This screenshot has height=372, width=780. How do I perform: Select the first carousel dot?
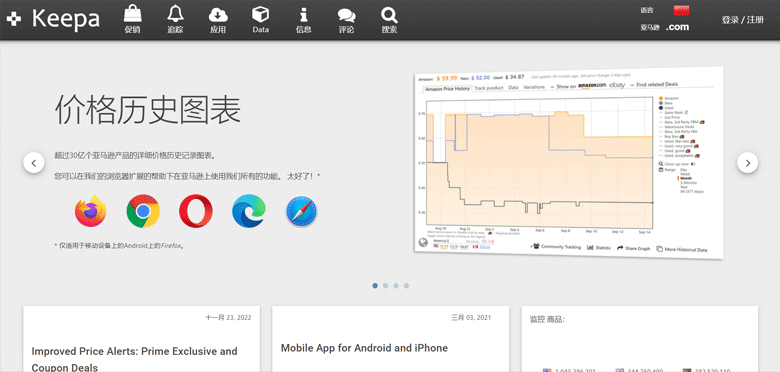click(x=375, y=285)
